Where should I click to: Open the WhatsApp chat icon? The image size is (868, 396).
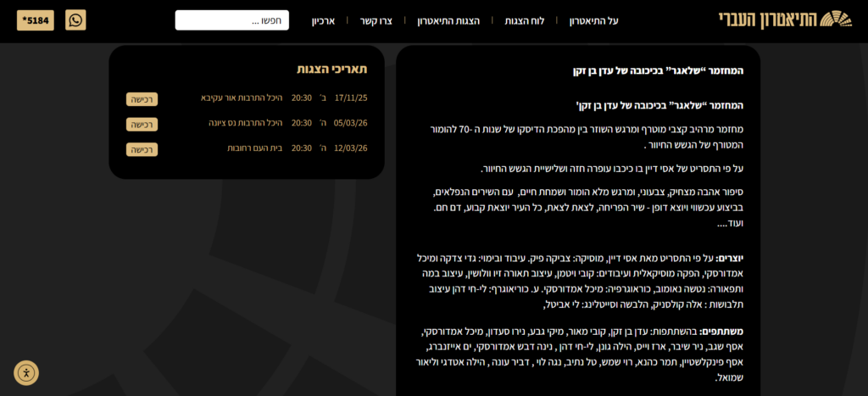75,20
